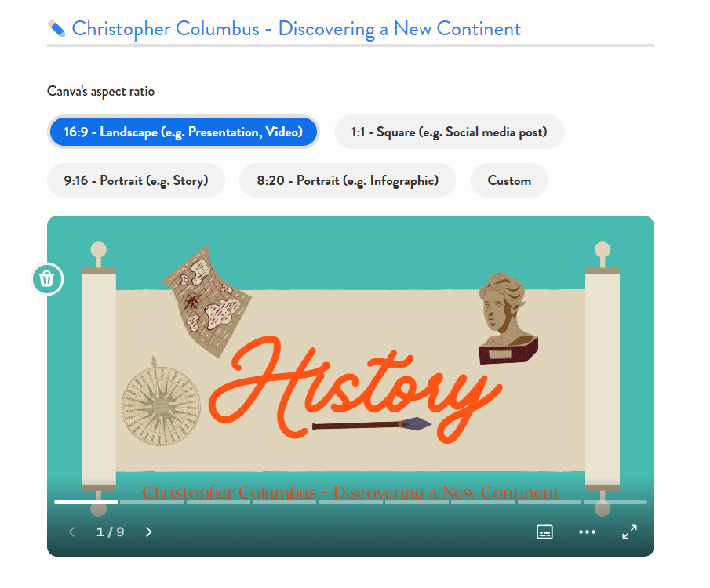This screenshot has height=588, width=710.
Task: Select 1:1 Square aspect ratio
Action: click(x=449, y=132)
